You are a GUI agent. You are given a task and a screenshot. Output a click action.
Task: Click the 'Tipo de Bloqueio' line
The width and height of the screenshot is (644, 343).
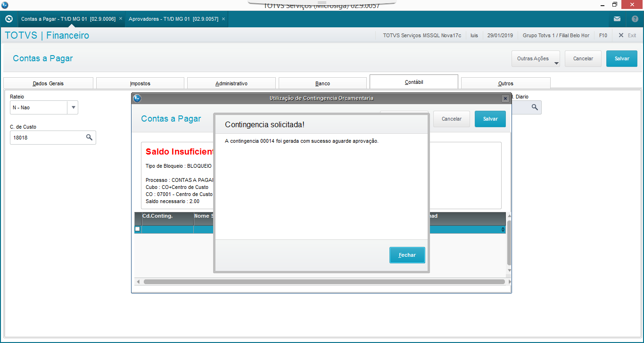179,166
